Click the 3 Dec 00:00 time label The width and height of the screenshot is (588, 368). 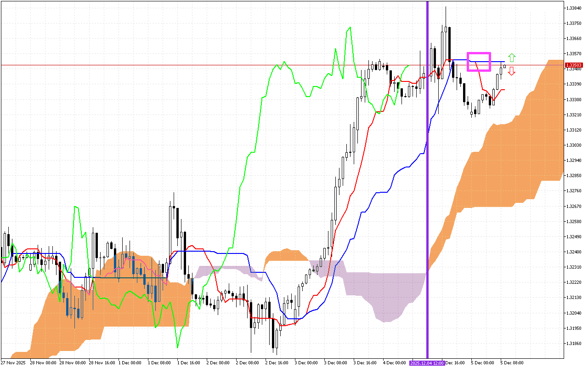tap(305, 362)
